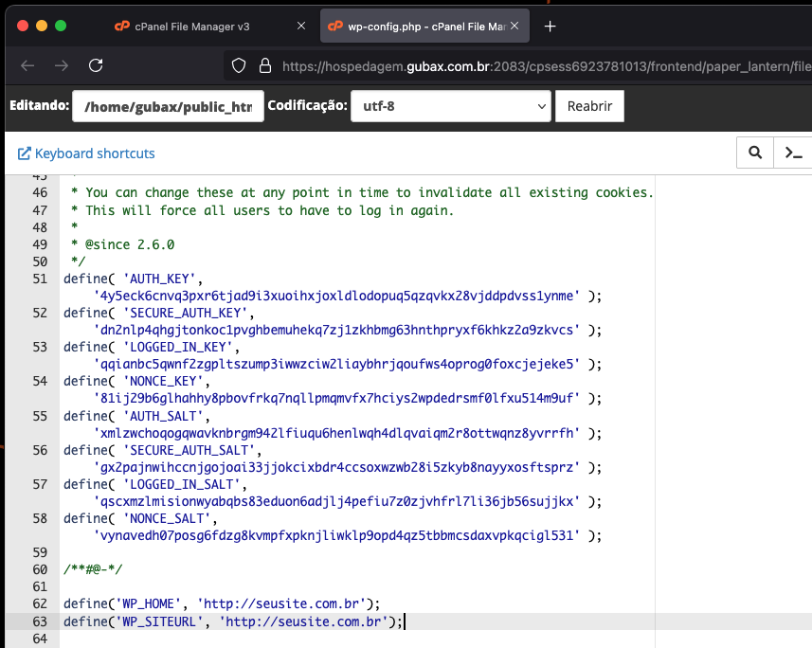Open the Keyboard shortcuts link
Image resolution: width=812 pixels, height=648 pixels.
click(x=86, y=153)
